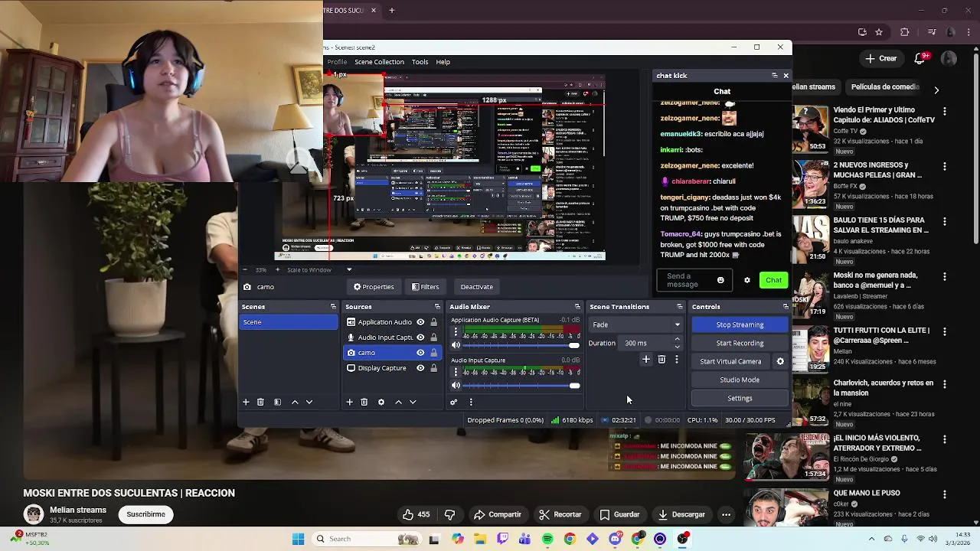Viewport: 980px width, 551px height.
Task: Open OBS Settings button
Action: tap(740, 398)
